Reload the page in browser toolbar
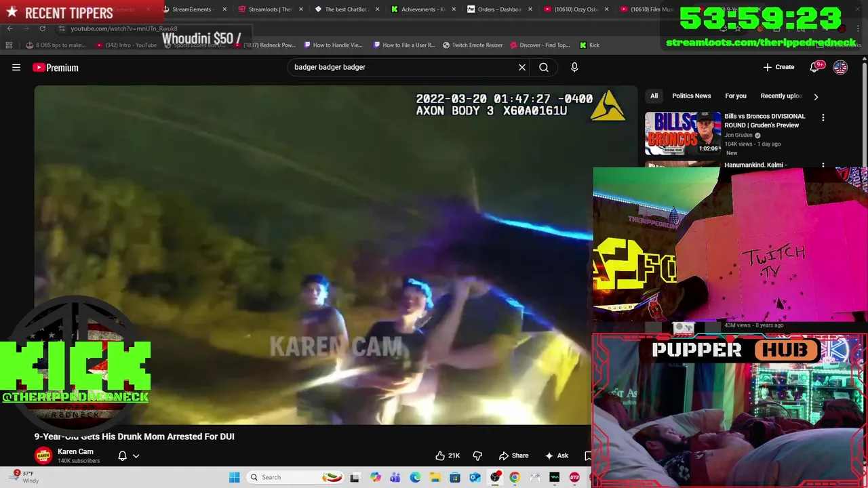 [x=42, y=28]
